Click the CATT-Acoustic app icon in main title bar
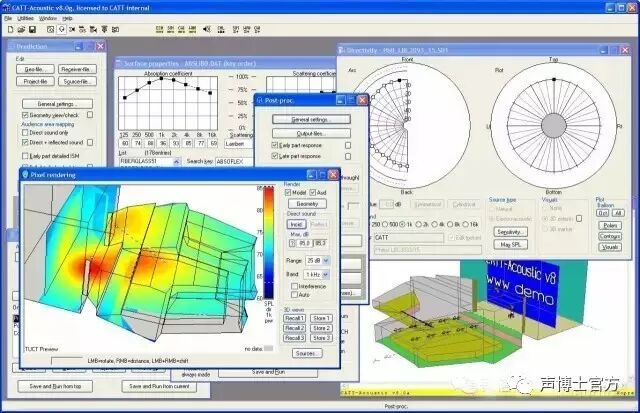 tap(6, 7)
